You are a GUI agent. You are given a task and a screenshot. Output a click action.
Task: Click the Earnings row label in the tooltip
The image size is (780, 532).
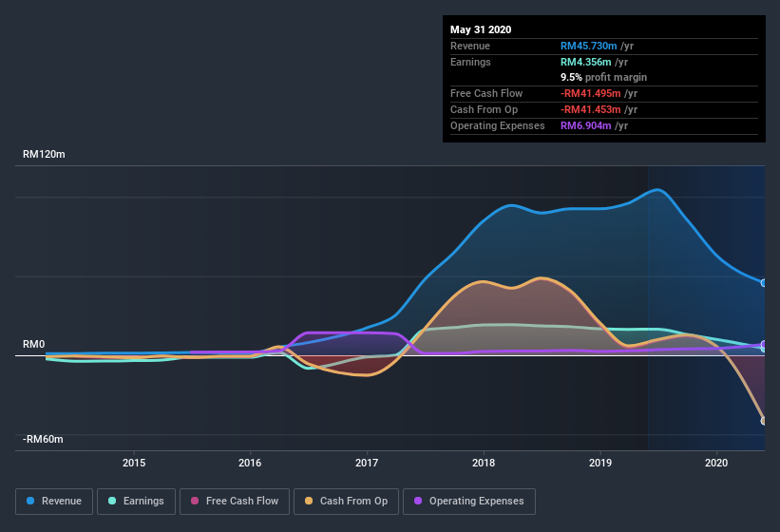470,62
